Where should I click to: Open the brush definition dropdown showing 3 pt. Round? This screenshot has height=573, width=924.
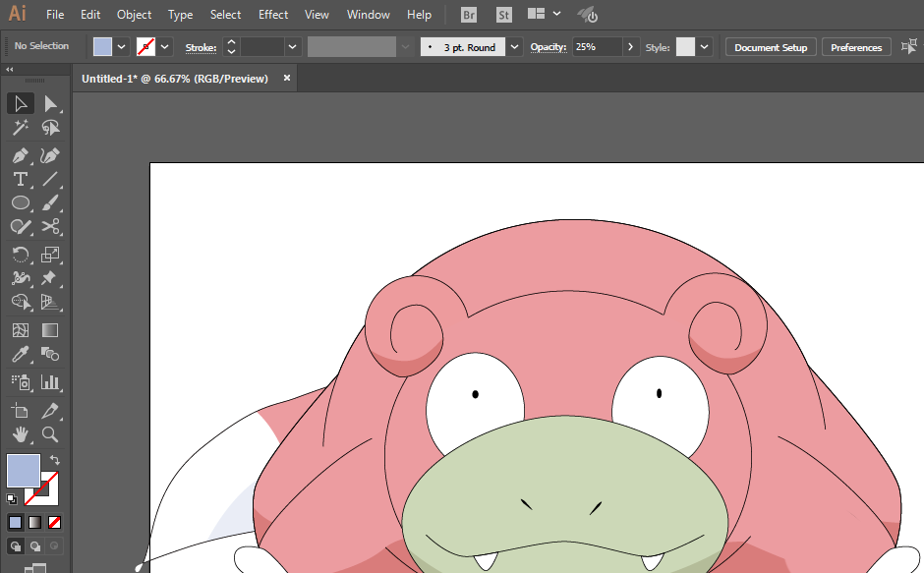515,47
